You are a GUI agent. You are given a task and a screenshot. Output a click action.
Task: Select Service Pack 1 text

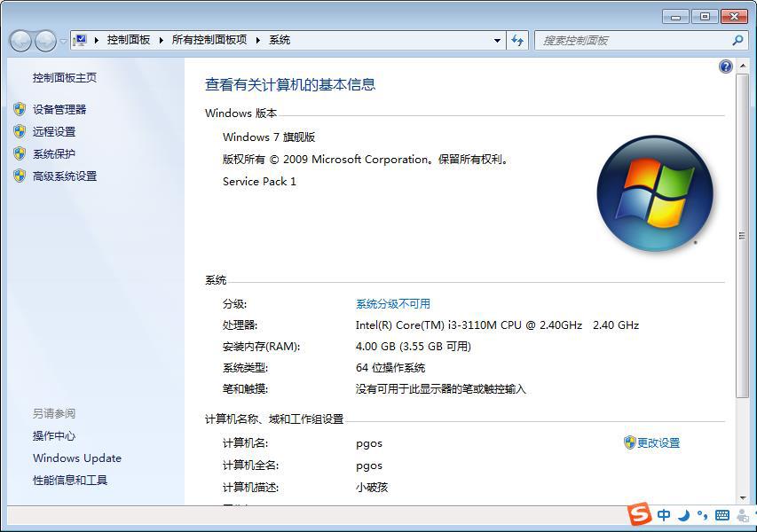click(x=259, y=182)
